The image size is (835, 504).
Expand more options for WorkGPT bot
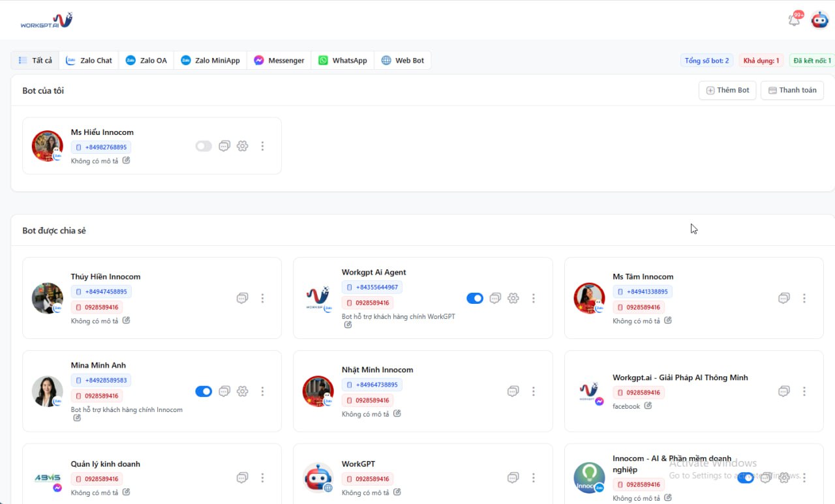533,477
